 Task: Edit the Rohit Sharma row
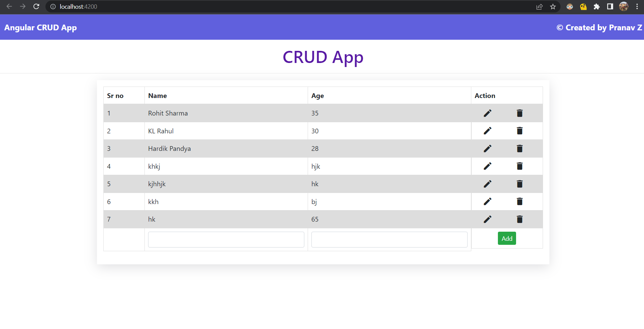coord(487,113)
